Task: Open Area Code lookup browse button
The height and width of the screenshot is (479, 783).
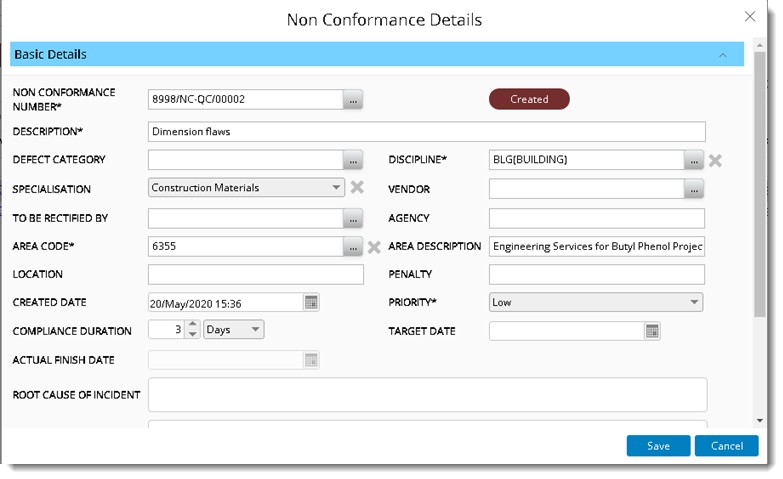Action: 353,247
